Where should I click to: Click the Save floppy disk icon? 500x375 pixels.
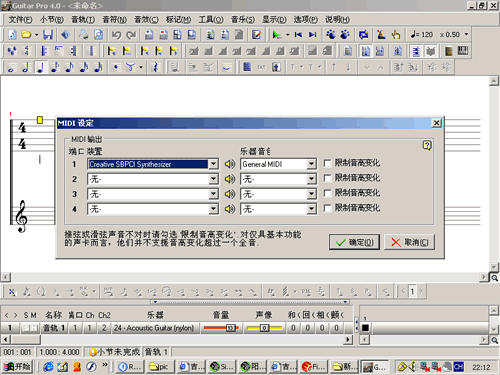pyautogui.click(x=48, y=35)
